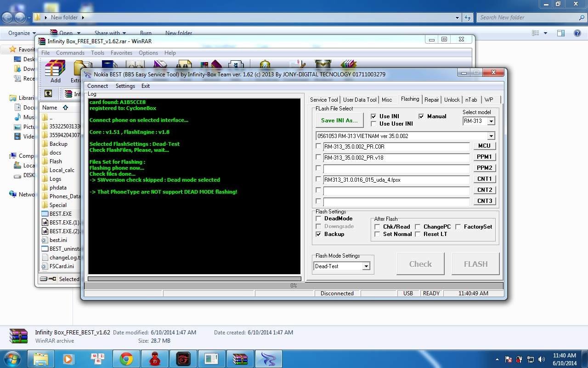Check the Set Normal option

pos(377,234)
